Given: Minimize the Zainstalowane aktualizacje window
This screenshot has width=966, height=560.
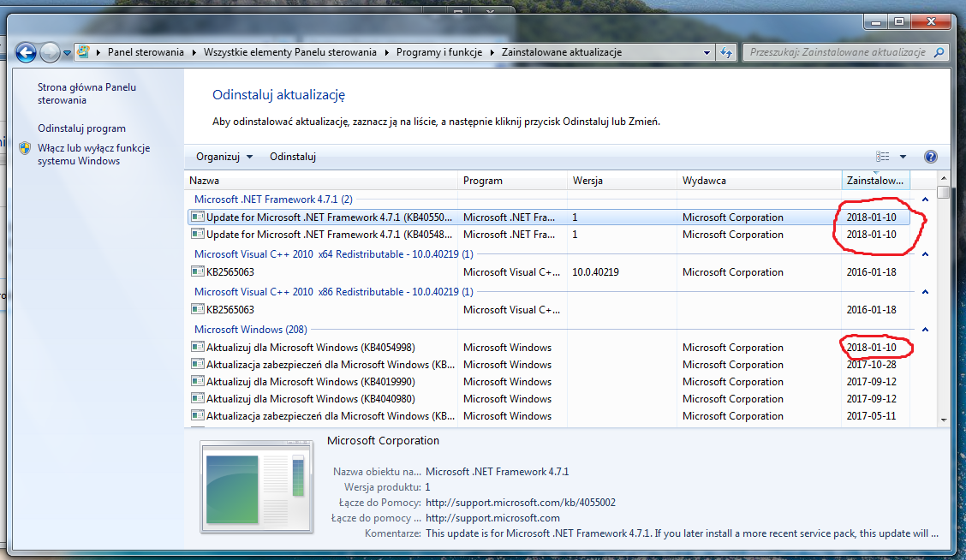Looking at the screenshot, I should coord(875,22).
